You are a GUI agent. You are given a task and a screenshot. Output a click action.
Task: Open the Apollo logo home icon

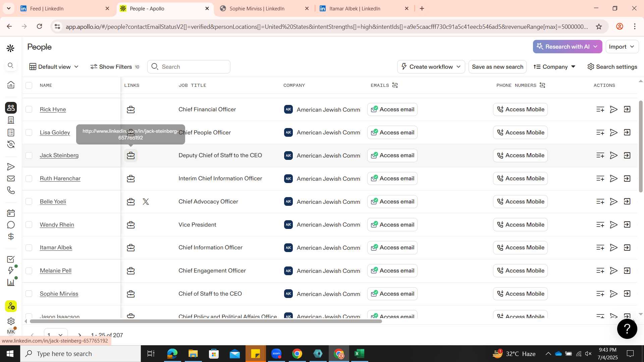pyautogui.click(x=10, y=48)
